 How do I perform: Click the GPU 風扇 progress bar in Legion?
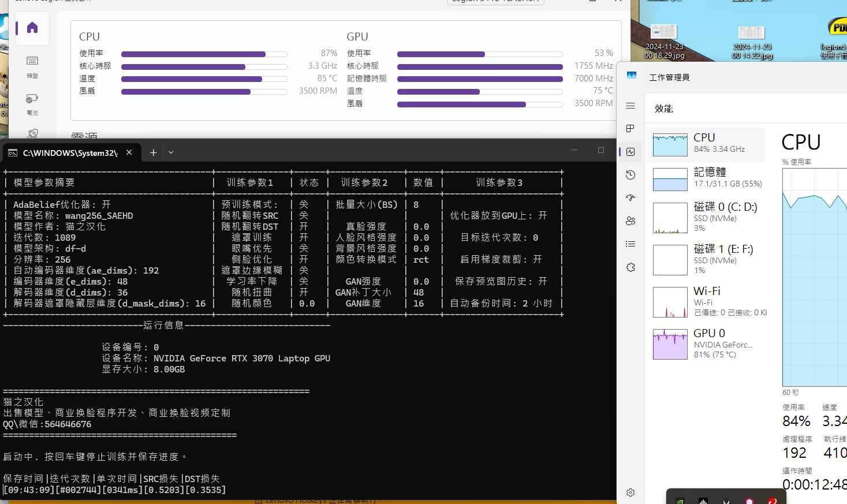tap(480, 104)
